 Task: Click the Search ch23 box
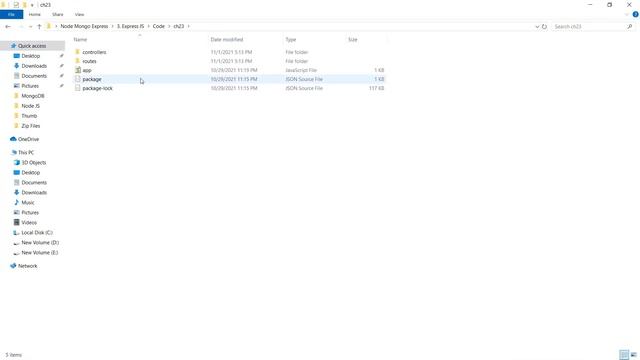pos(589,27)
